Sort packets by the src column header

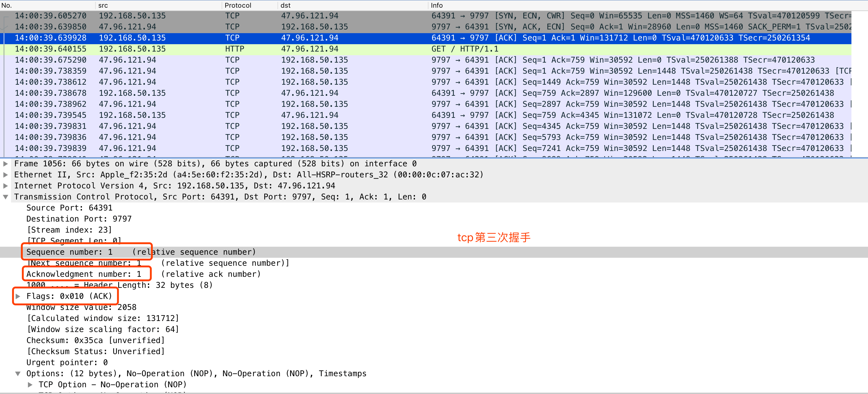[x=159, y=6]
